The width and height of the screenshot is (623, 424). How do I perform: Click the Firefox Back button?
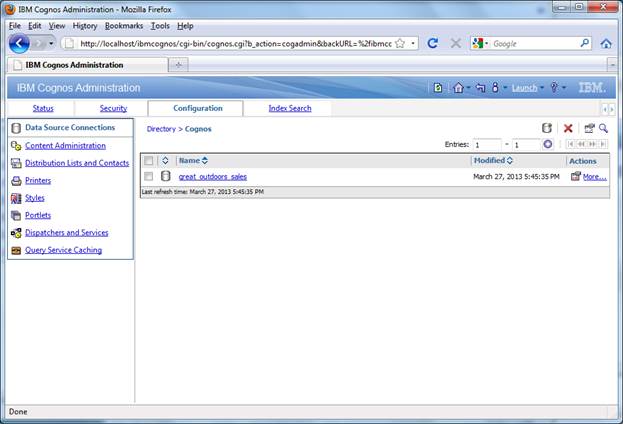pos(19,43)
